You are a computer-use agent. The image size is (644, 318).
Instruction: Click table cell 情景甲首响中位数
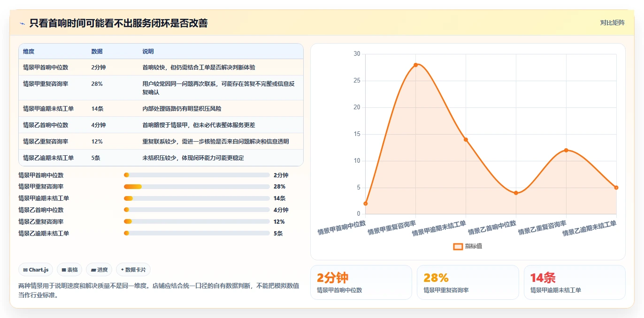pyautogui.click(x=46, y=68)
